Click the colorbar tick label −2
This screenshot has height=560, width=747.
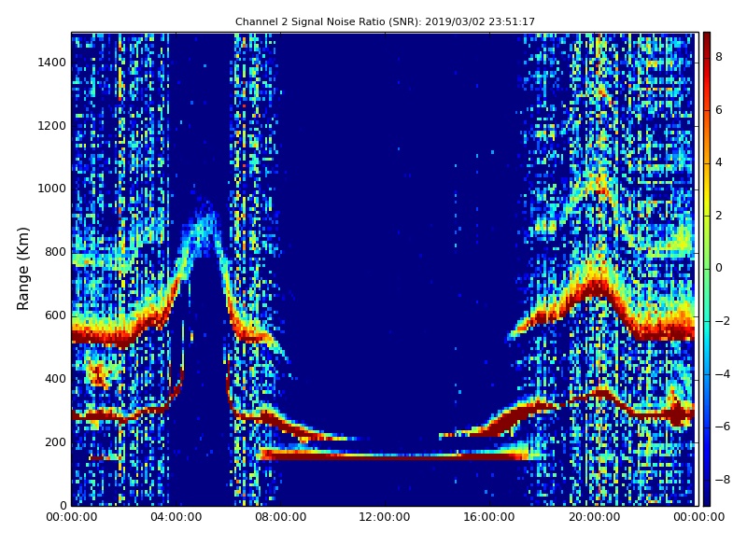tap(723, 321)
